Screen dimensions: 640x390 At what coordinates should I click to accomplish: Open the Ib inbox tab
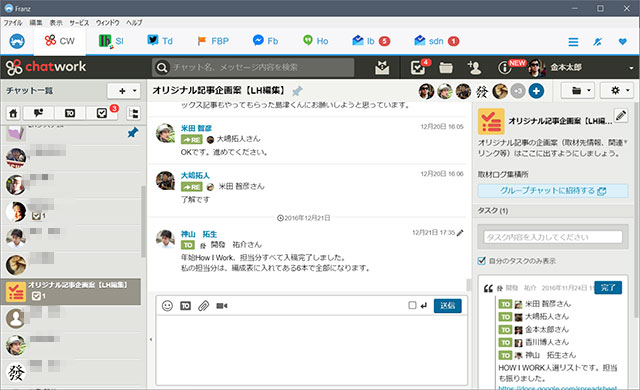371,41
